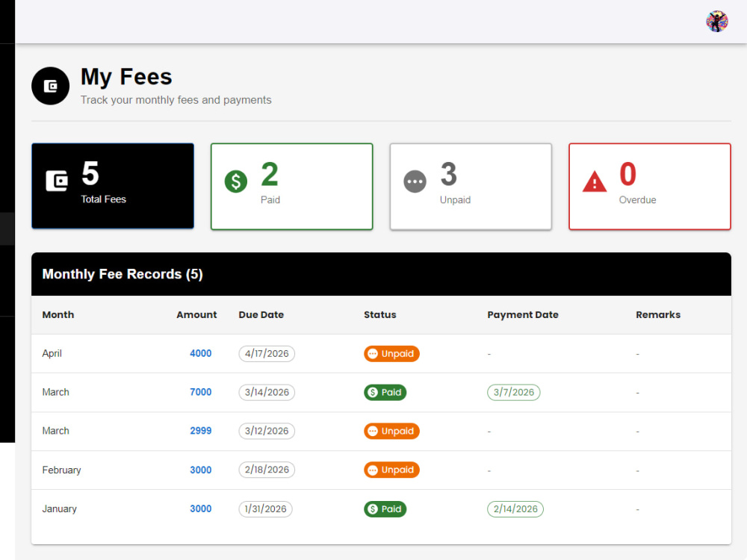Click the Paid status badge for March 7000
The height and width of the screenshot is (560, 747).
pyautogui.click(x=385, y=393)
